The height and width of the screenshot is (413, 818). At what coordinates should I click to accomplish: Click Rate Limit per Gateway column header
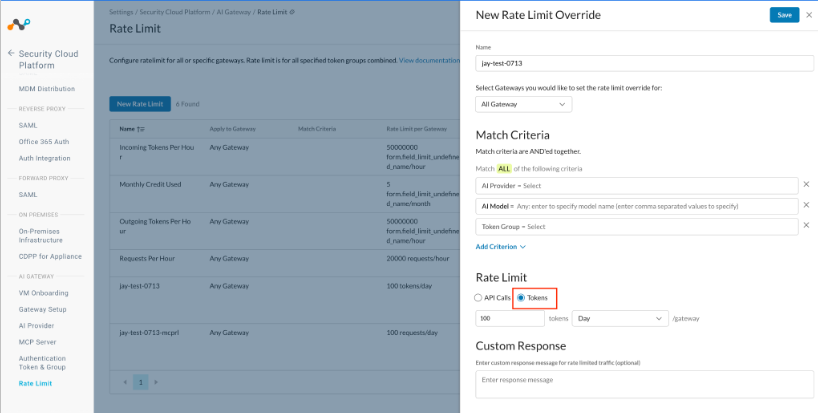pyautogui.click(x=416, y=129)
